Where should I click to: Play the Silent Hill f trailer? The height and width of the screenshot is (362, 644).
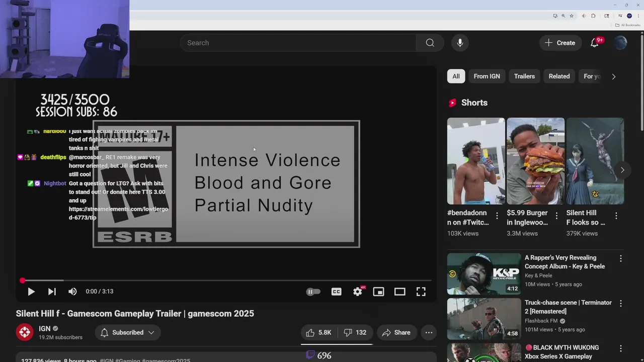(31, 292)
